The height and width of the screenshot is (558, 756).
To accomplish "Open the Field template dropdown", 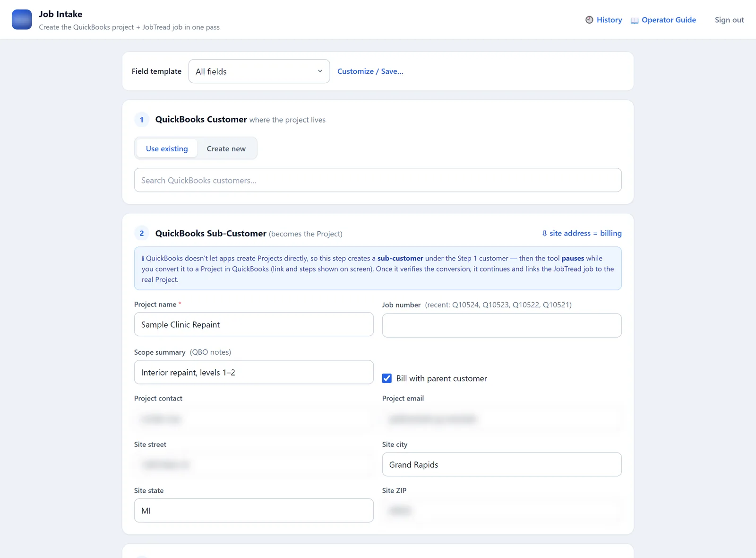I will (x=259, y=71).
